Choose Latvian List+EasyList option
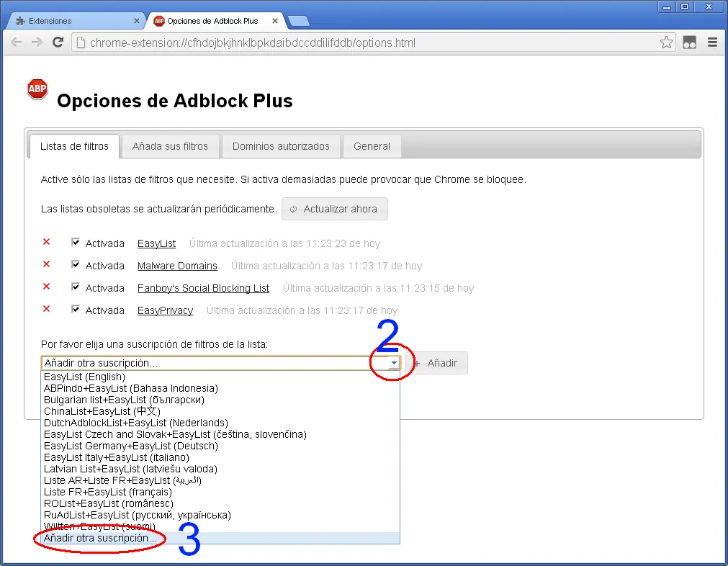 (220, 469)
